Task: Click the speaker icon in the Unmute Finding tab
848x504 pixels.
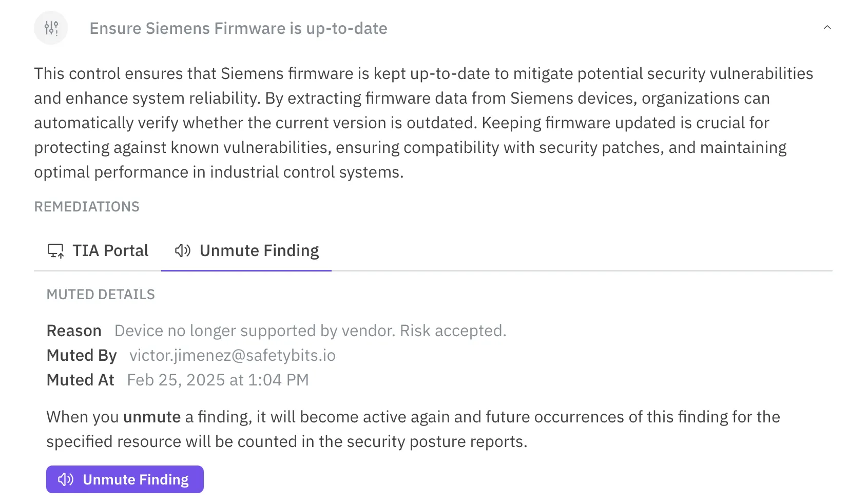Action: tap(182, 250)
